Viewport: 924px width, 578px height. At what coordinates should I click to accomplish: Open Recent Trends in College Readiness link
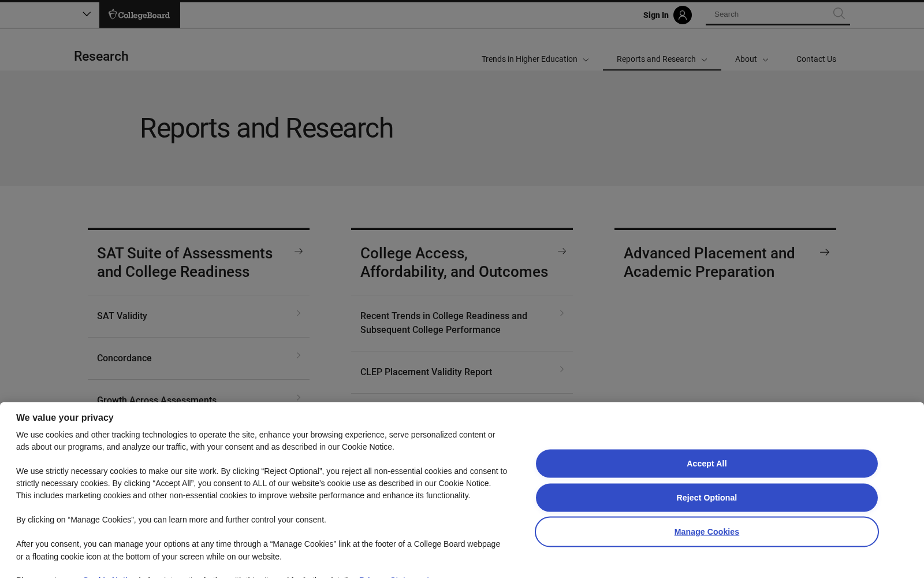click(x=444, y=323)
